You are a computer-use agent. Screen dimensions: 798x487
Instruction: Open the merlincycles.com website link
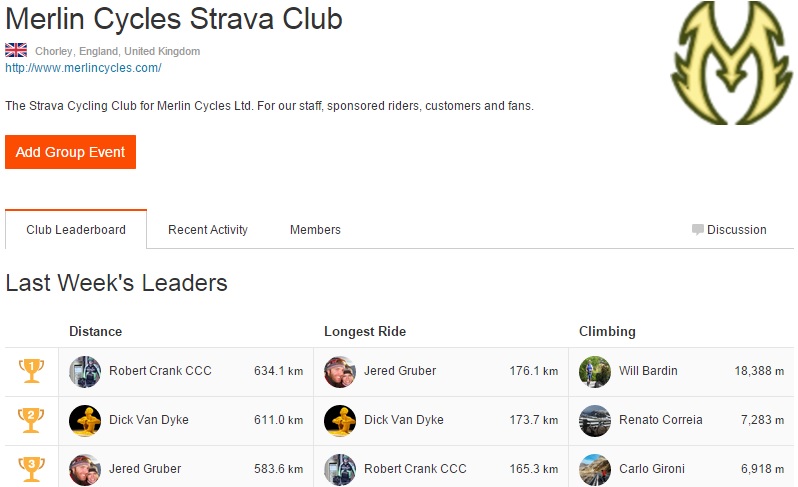coord(83,68)
